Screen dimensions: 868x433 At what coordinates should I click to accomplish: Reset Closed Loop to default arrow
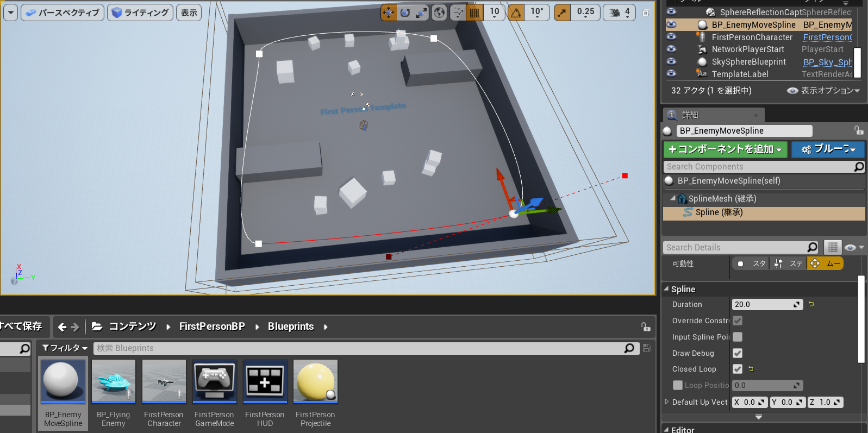point(751,369)
